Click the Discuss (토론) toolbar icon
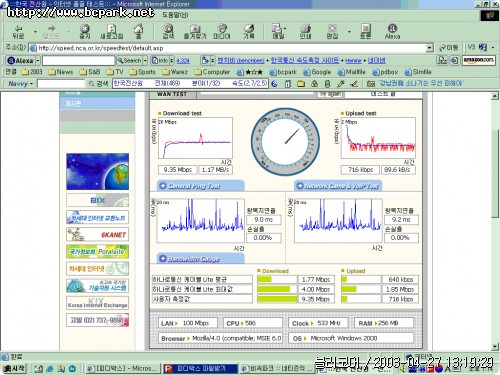This screenshot has height=375, width=500. click(366, 32)
